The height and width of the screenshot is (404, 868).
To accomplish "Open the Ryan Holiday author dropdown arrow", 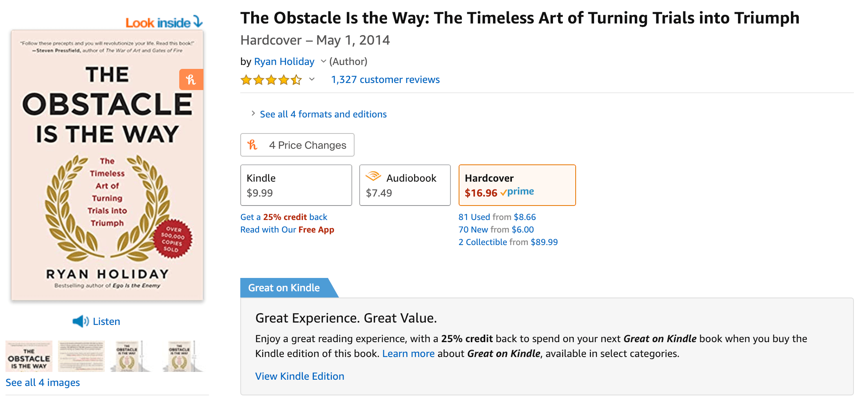I will click(323, 61).
